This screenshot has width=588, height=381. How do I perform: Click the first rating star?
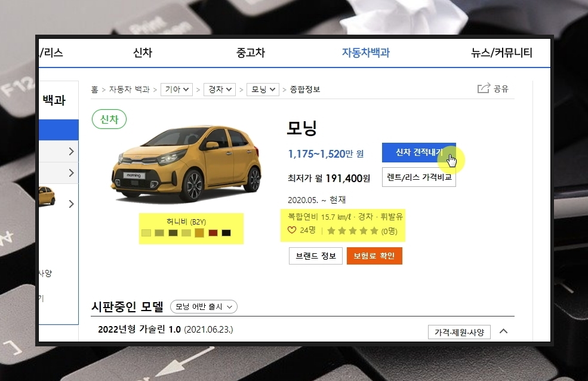(331, 231)
